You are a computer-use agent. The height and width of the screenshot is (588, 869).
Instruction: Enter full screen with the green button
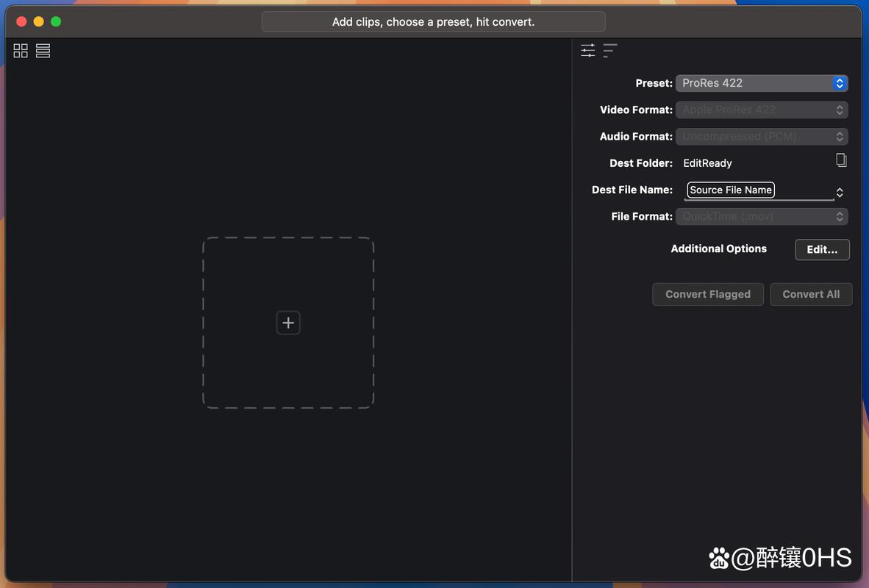tap(56, 22)
